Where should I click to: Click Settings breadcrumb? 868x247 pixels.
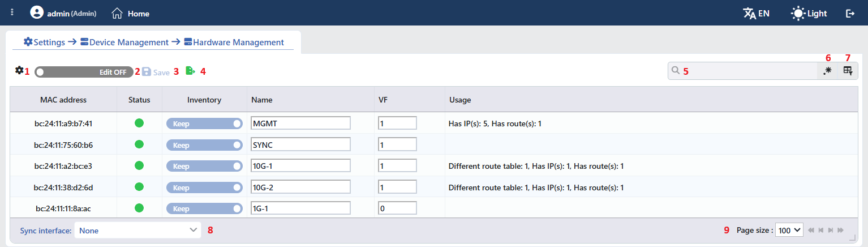(45, 42)
